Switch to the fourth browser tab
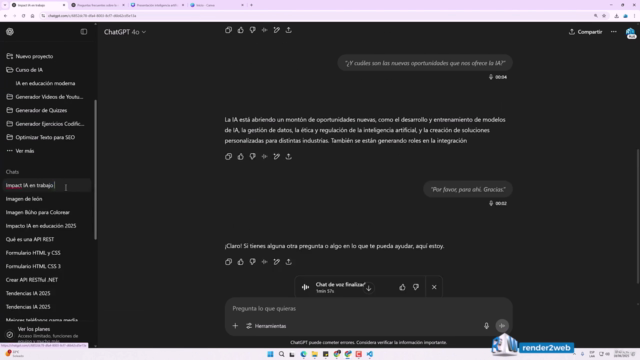Viewport: 640px width, 360px height. tap(217, 5)
